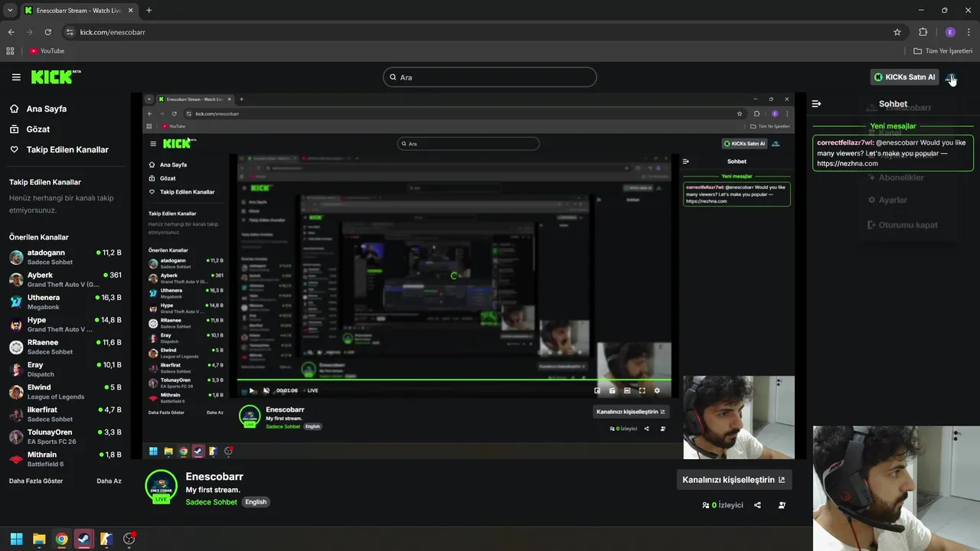Screen dimensions: 980x551
Task: Click the 0 İzleyici viewer count
Action: (x=723, y=505)
